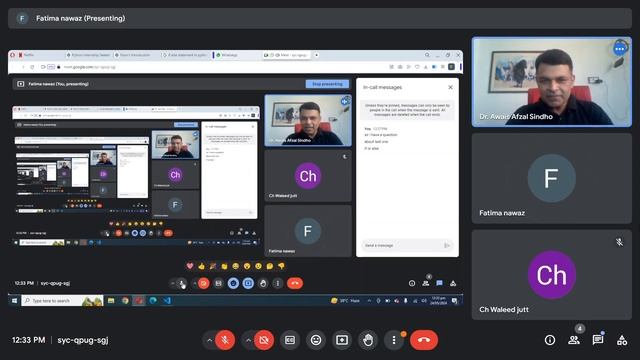Select Dr. Awais Afzal Sindho video tile on right
The height and width of the screenshot is (360, 640).
552,82
